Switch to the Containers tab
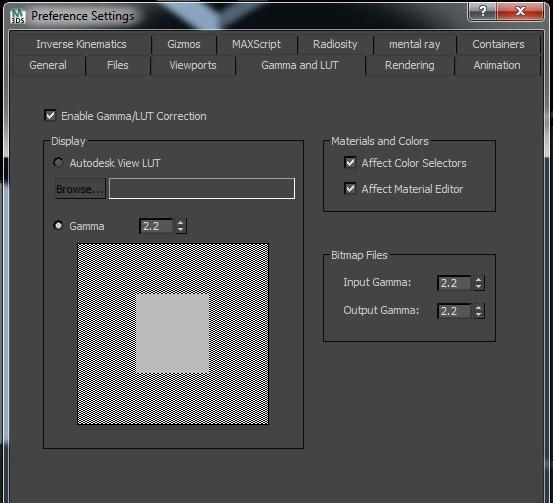This screenshot has height=503, width=553. 498,44
